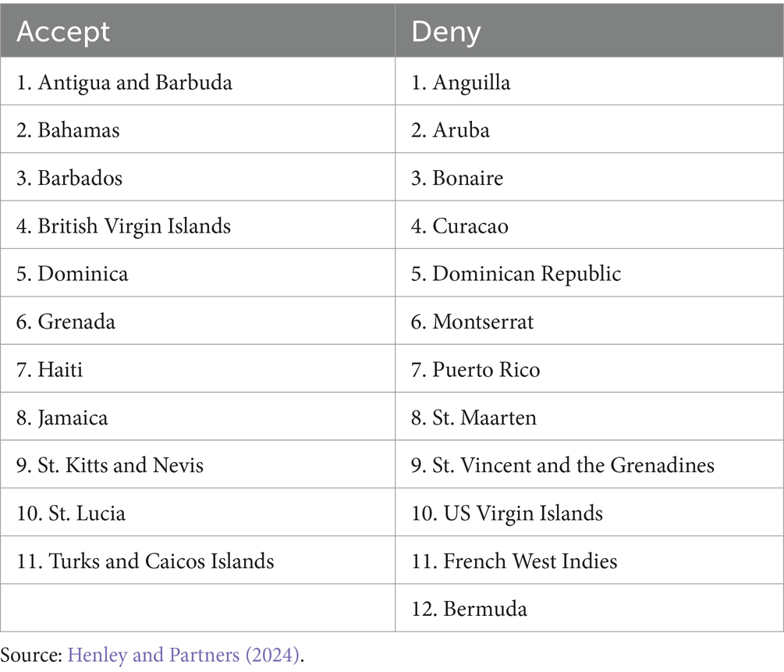Click the Jamaica table cell
The height and width of the screenshot is (672, 784).
pos(197,417)
